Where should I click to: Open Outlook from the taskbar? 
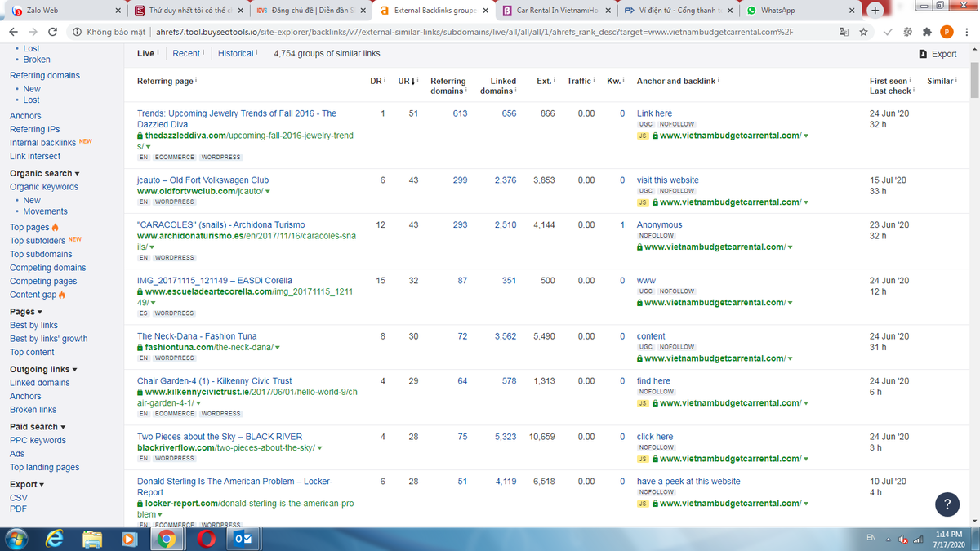tap(243, 539)
